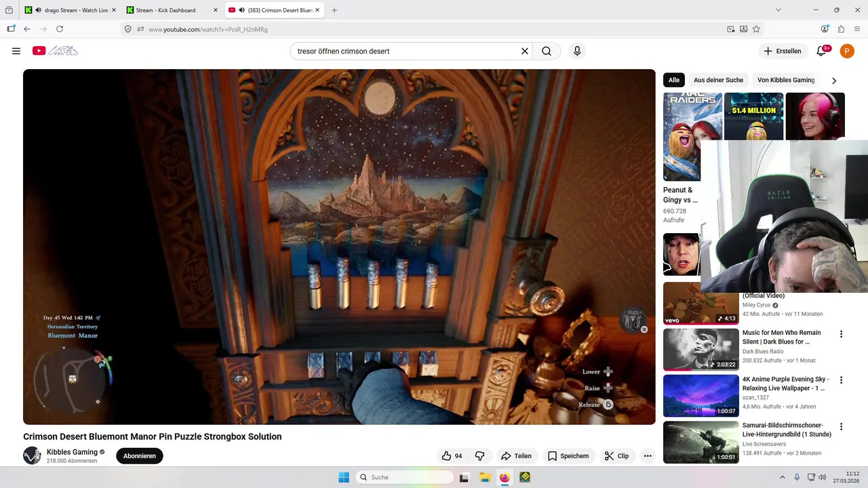List all tabs with the dropdown arrow
This screenshot has height=488, width=868.
pos(778,10)
